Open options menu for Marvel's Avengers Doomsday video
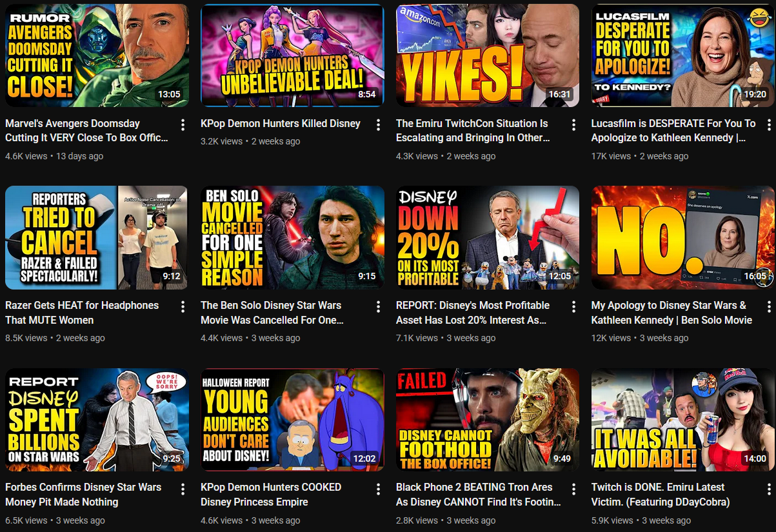 (183, 124)
